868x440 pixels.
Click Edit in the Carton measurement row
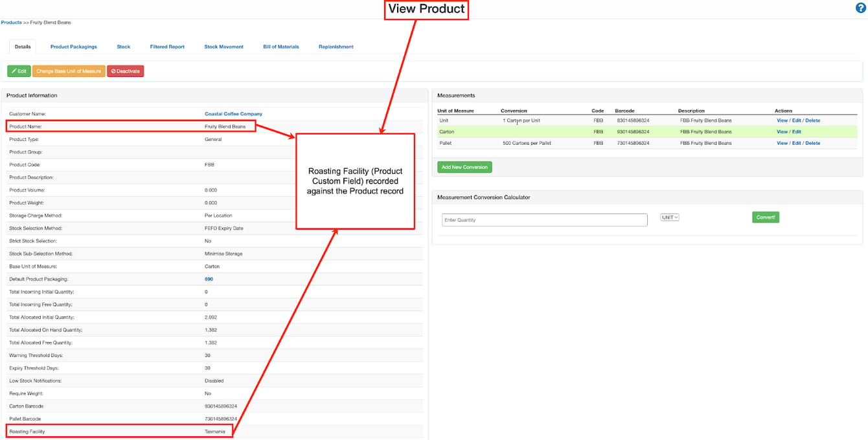tap(797, 131)
